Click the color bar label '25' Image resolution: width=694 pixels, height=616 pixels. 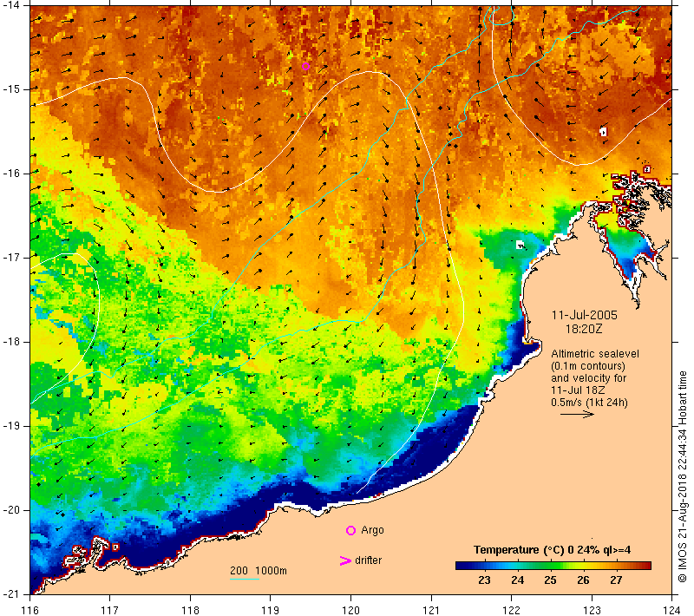pyautogui.click(x=550, y=580)
